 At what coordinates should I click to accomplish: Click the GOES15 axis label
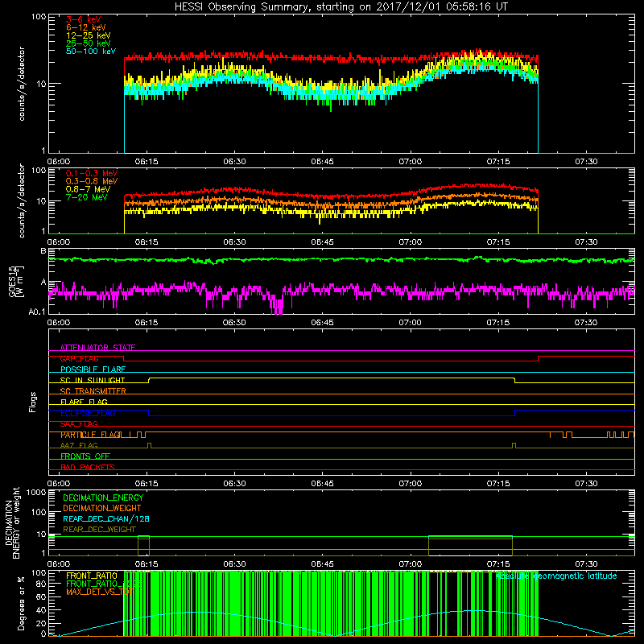tap(14, 281)
